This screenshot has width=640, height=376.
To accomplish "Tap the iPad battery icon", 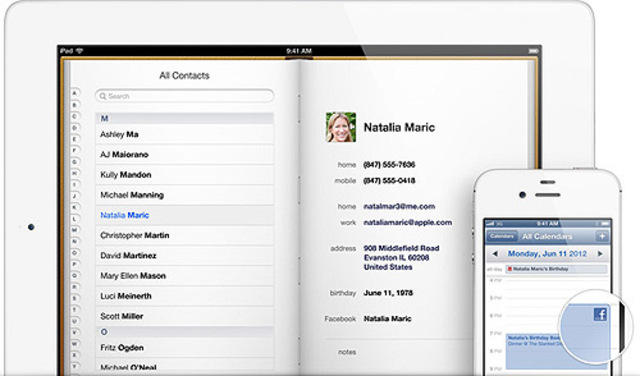I will (533, 51).
